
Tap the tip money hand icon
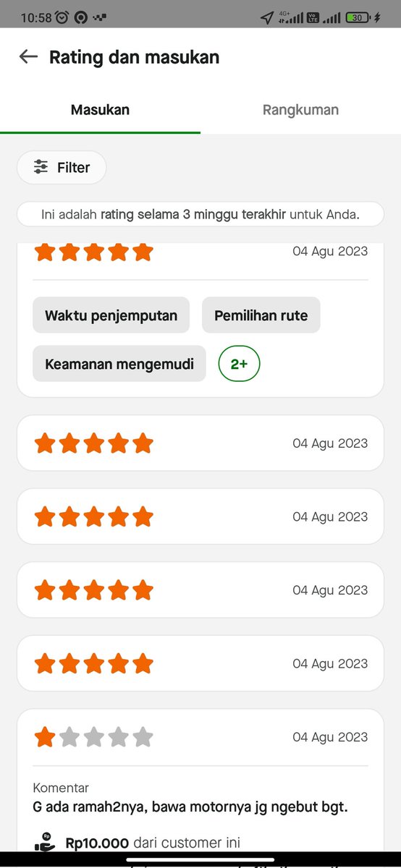coord(45,843)
